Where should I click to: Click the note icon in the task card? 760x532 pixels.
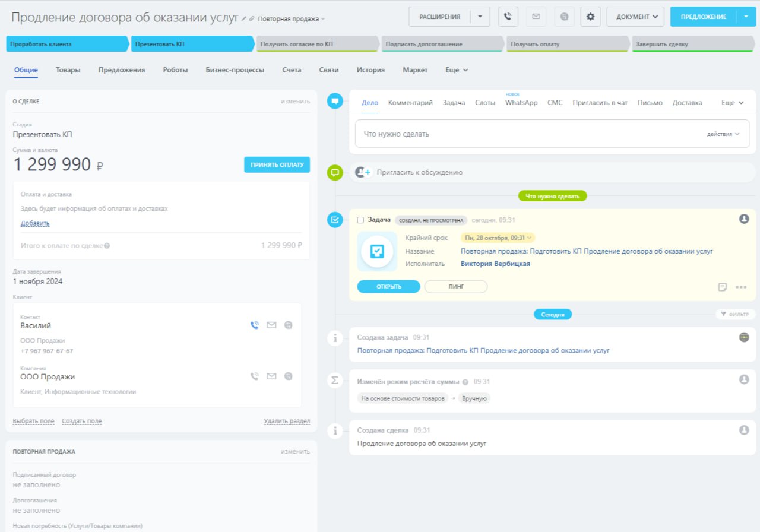tap(723, 287)
